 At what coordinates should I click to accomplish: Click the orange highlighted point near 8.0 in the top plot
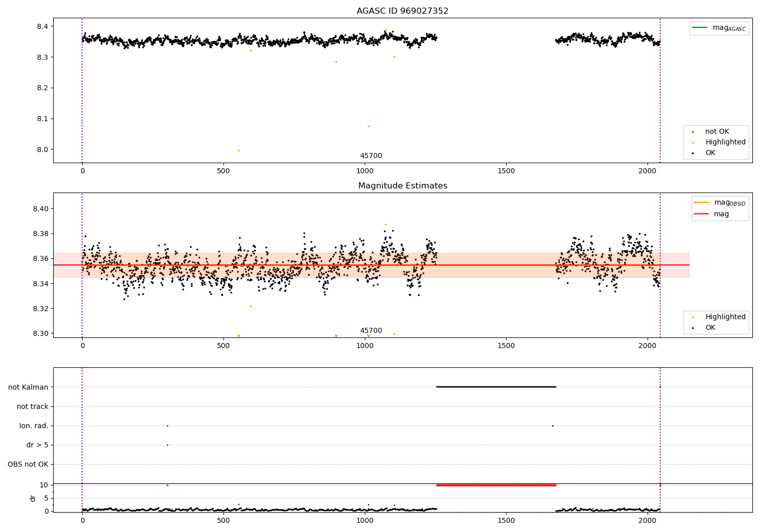click(239, 150)
